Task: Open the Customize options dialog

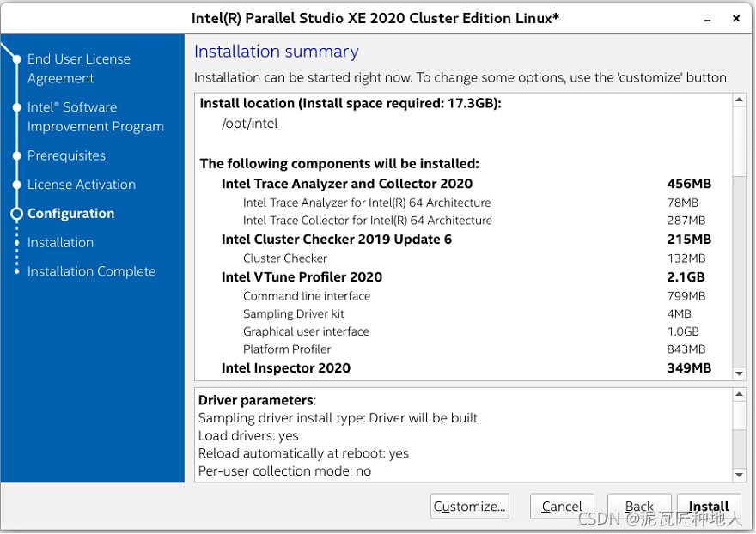Action: point(469,506)
